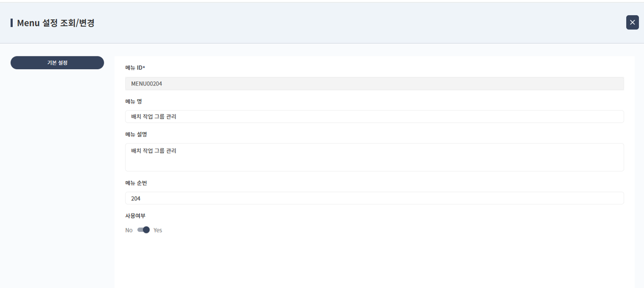Viewport: 644px width, 288px height.
Task: Click the 메뉴 설명 label
Action: coord(136,134)
